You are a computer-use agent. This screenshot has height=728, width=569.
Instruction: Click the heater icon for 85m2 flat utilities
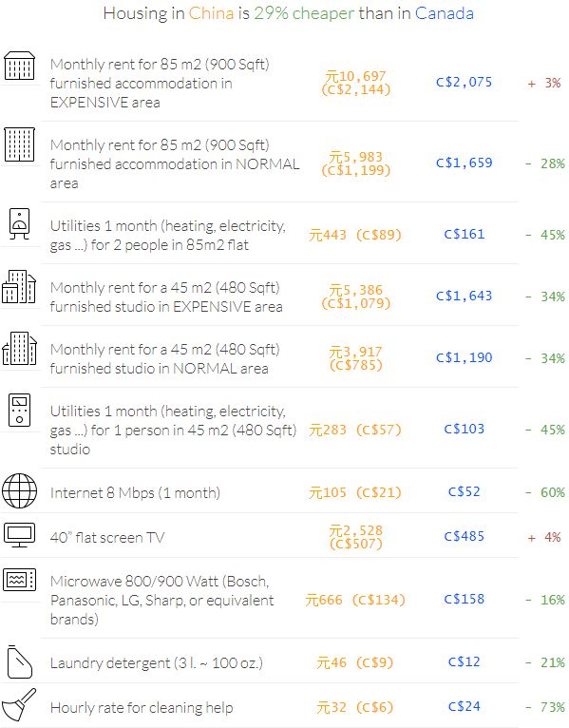click(x=20, y=223)
